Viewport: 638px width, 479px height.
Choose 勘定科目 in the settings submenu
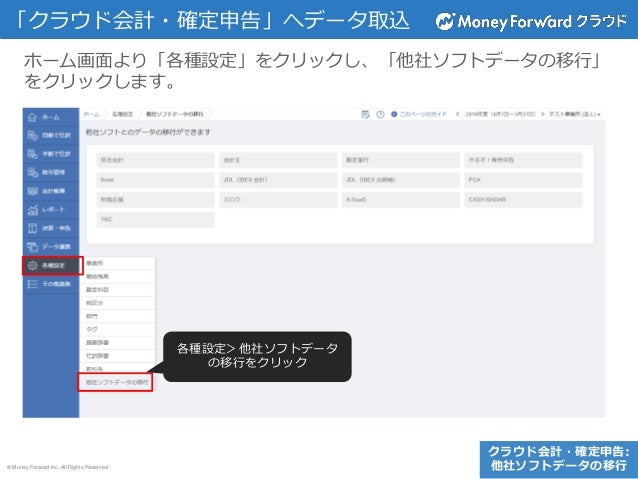pyautogui.click(x=118, y=290)
